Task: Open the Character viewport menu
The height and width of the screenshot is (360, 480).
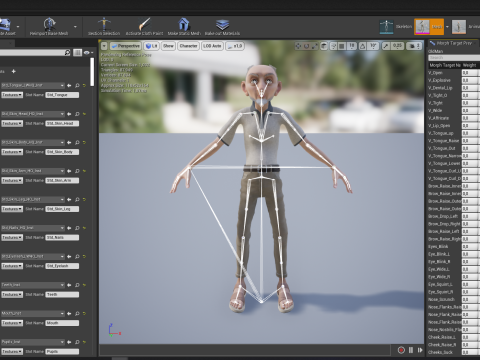Action: click(188, 46)
